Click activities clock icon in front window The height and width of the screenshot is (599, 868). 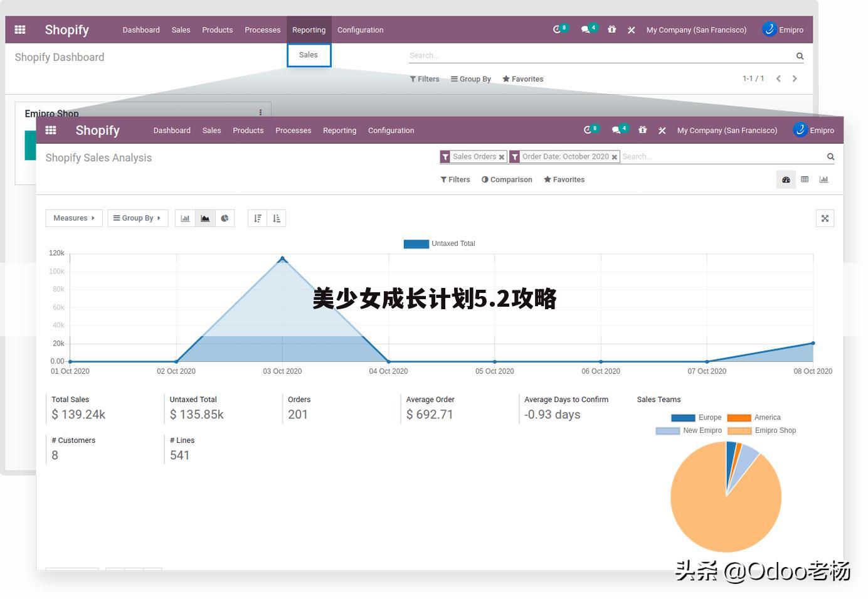[x=588, y=130]
